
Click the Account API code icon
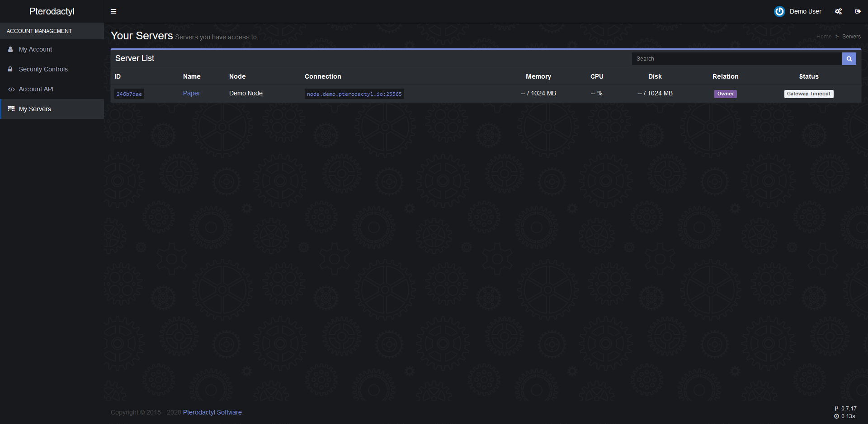tap(11, 89)
